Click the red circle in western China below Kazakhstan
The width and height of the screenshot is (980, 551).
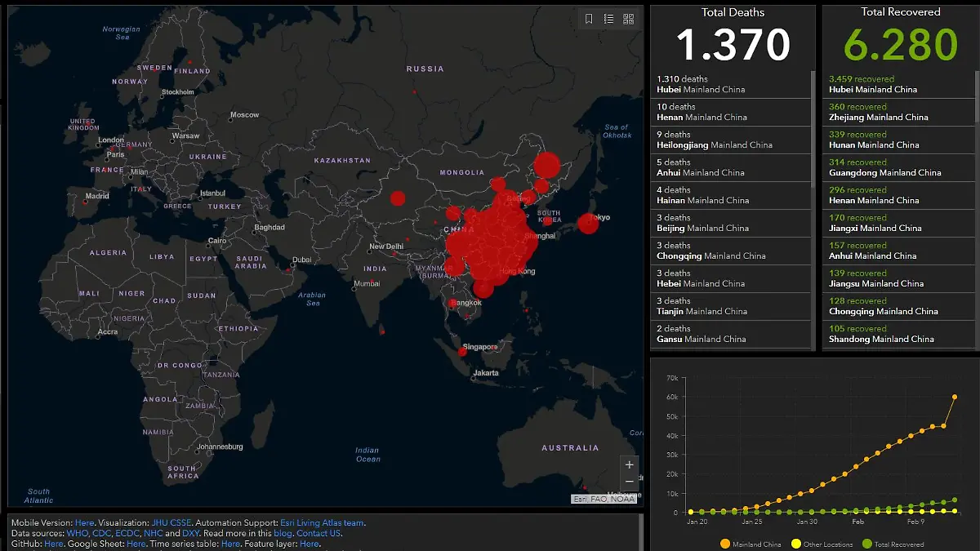(x=398, y=198)
